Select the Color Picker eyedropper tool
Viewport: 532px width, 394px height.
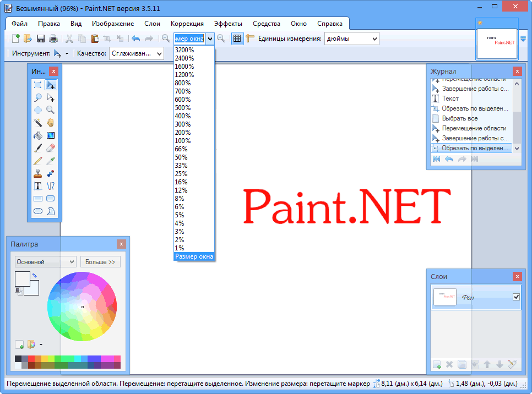click(51, 160)
